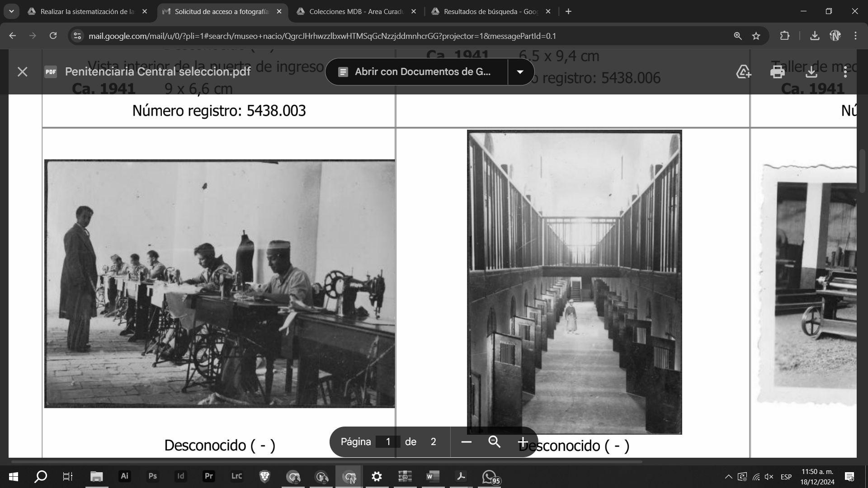868x488 pixels.
Task: Switch to Colecciones MDB tab
Action: [x=356, y=12]
